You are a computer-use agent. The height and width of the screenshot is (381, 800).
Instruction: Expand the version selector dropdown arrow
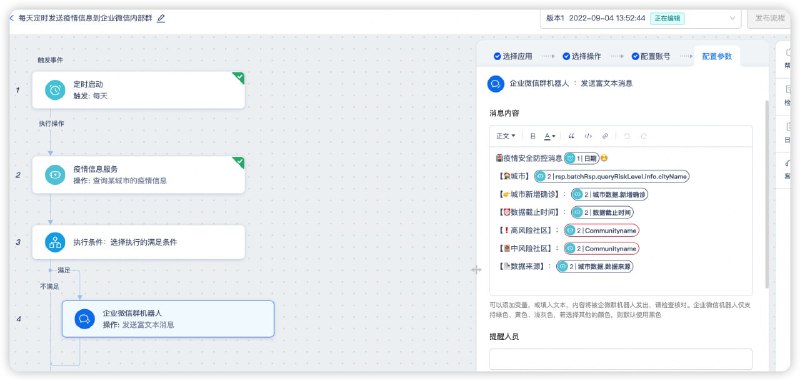tap(732, 18)
